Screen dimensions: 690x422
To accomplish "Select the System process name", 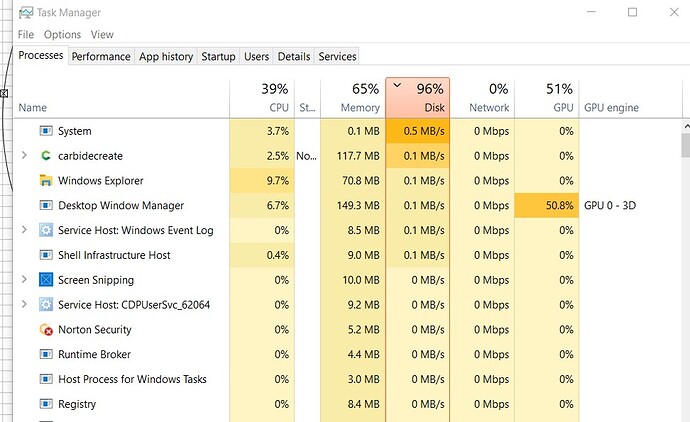I will tap(75, 131).
